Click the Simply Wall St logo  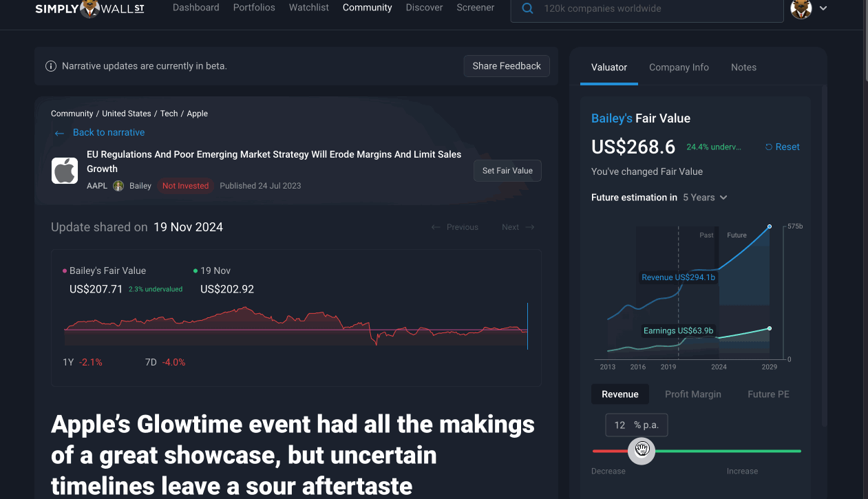tap(90, 8)
